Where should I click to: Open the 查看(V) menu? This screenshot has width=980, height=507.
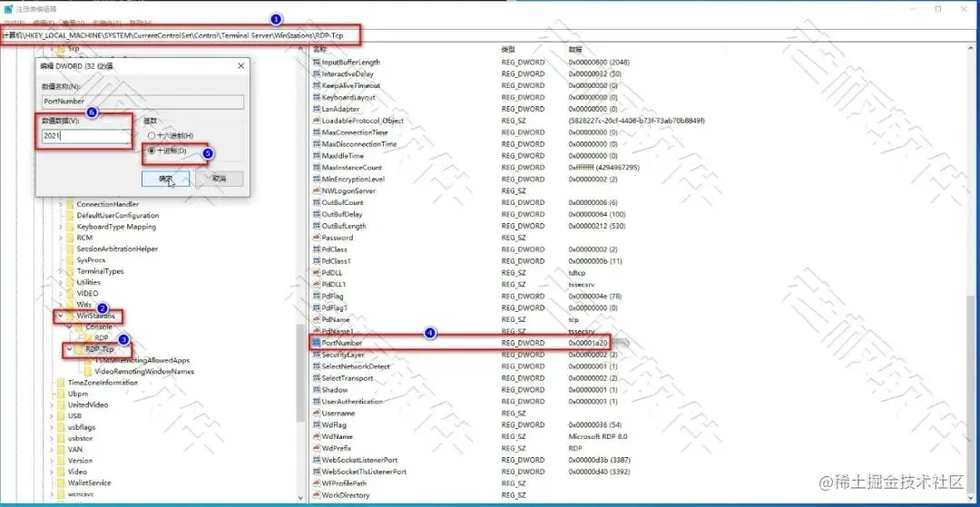coord(72,23)
